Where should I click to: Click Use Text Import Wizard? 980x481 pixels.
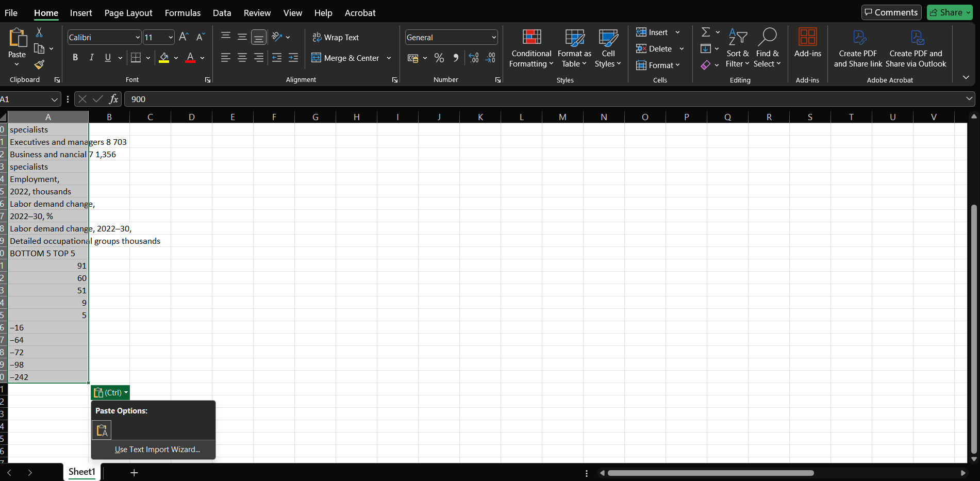(x=157, y=449)
